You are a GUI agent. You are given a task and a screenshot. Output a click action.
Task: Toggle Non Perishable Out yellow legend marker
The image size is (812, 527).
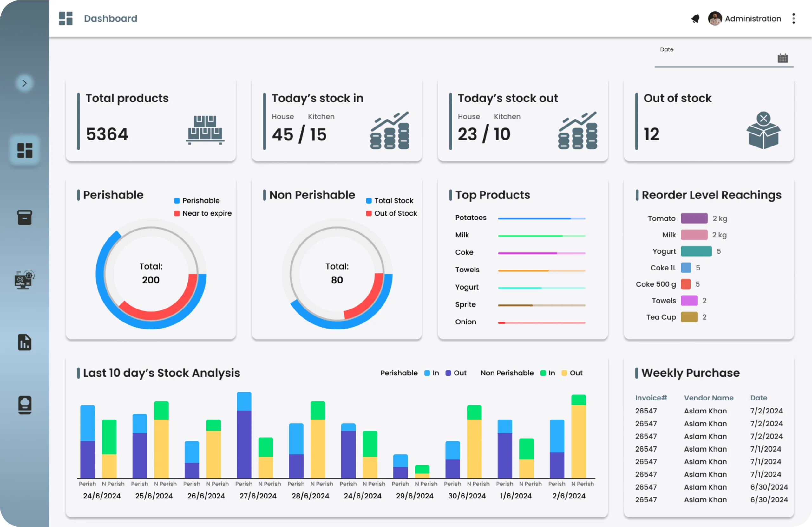tap(564, 373)
